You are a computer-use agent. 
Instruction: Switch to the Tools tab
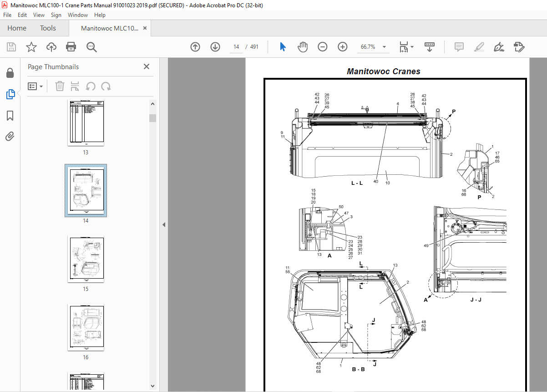[x=48, y=28]
